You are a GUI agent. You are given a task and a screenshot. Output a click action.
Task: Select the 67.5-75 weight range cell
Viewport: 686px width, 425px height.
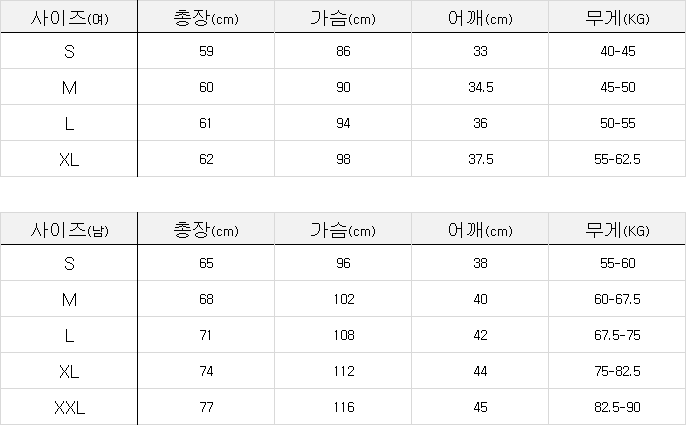(x=616, y=335)
